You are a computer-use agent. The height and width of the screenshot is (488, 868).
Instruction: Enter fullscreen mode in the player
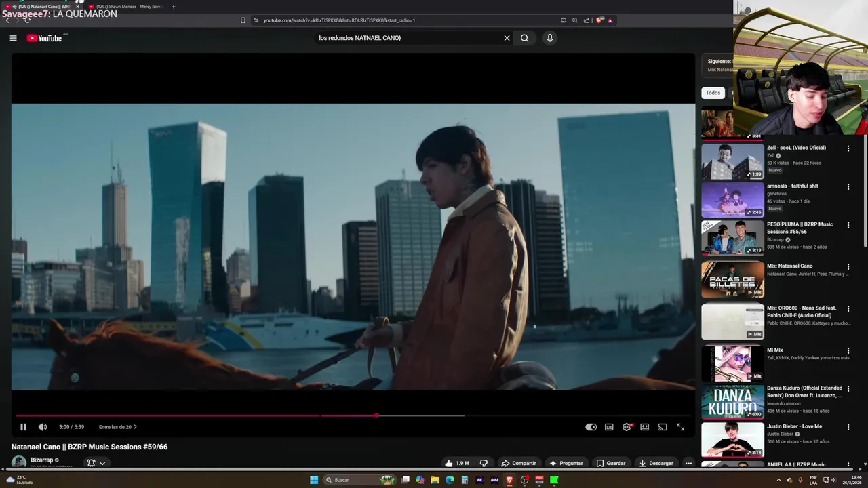point(680,427)
